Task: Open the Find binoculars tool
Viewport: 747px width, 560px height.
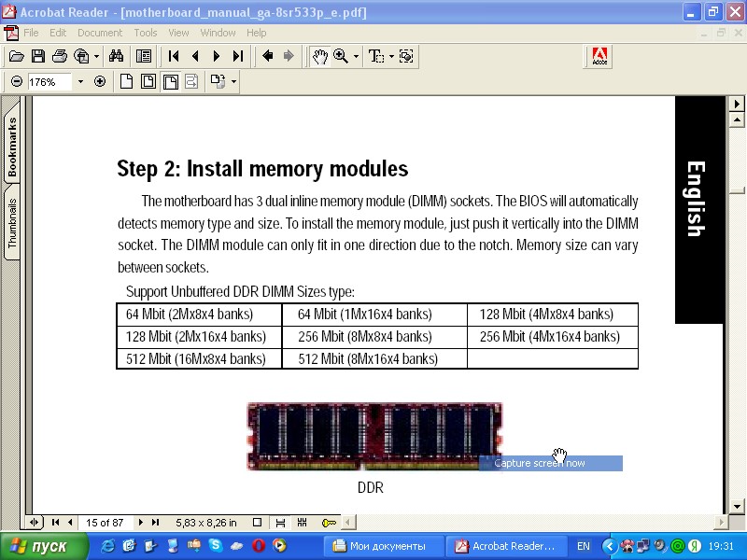Action: 116,56
